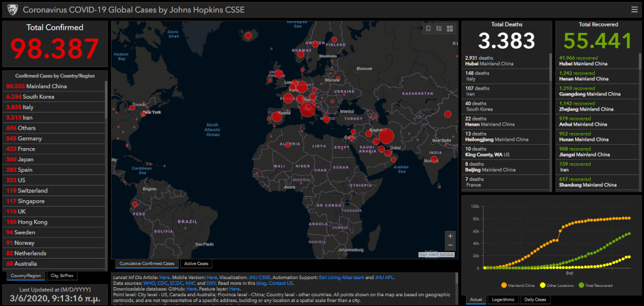This screenshot has width=644, height=306.
Task: Select 423 France in confirmed cases list
Action: pos(54,149)
